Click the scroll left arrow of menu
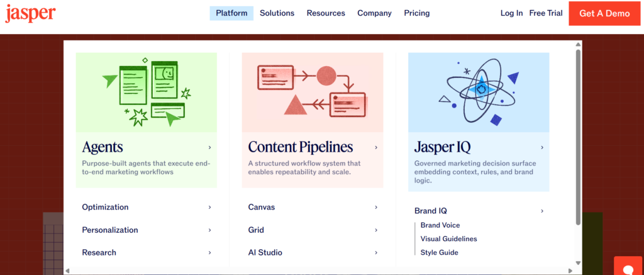 (x=68, y=271)
